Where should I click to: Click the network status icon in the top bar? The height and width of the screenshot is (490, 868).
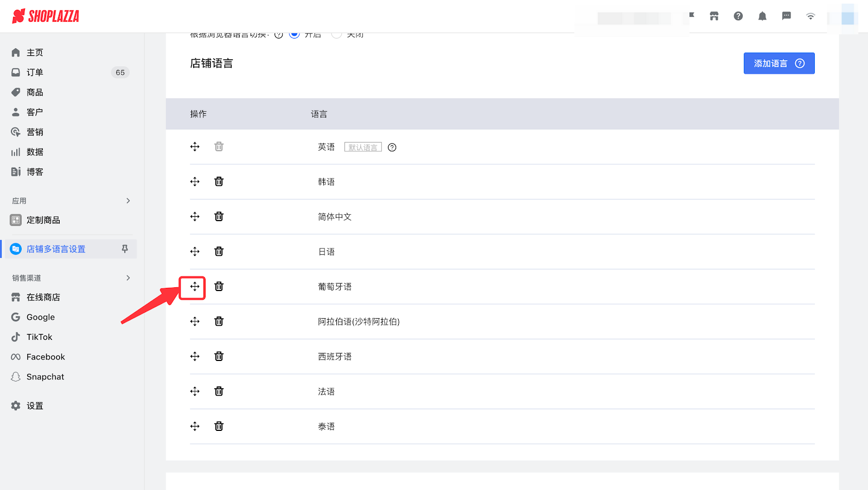pyautogui.click(x=810, y=16)
